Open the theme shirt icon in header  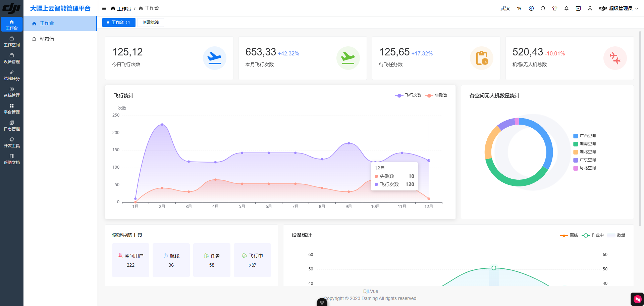(x=555, y=8)
